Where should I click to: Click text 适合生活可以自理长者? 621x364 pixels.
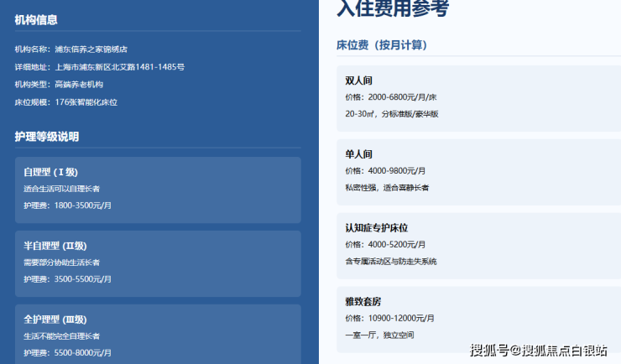click(61, 189)
